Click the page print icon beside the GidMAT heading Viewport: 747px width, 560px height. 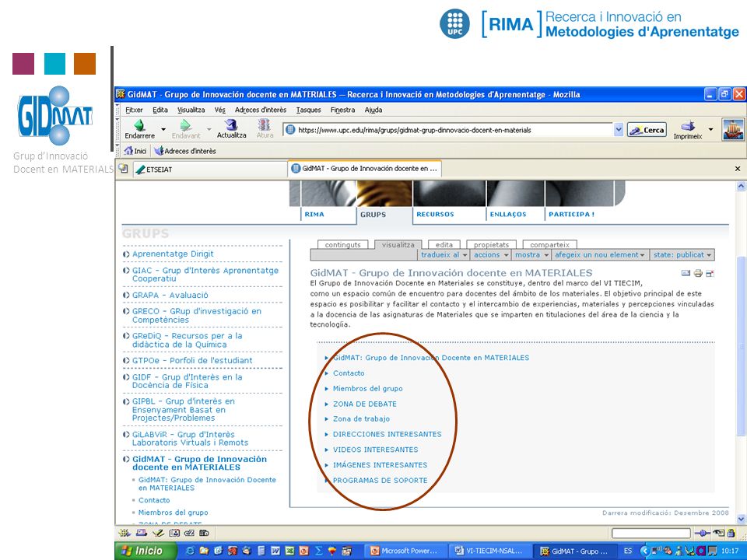tap(698, 273)
